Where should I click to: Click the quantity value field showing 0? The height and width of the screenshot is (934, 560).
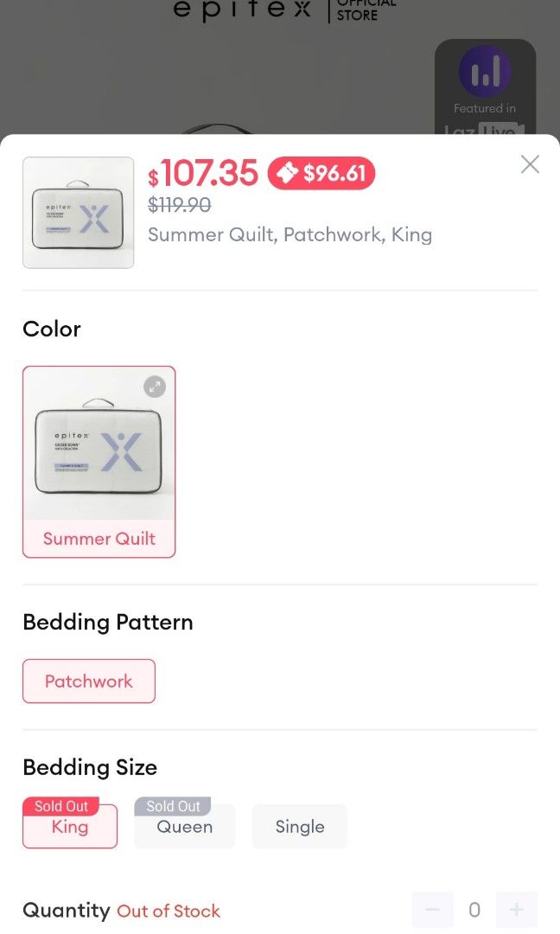click(474, 910)
